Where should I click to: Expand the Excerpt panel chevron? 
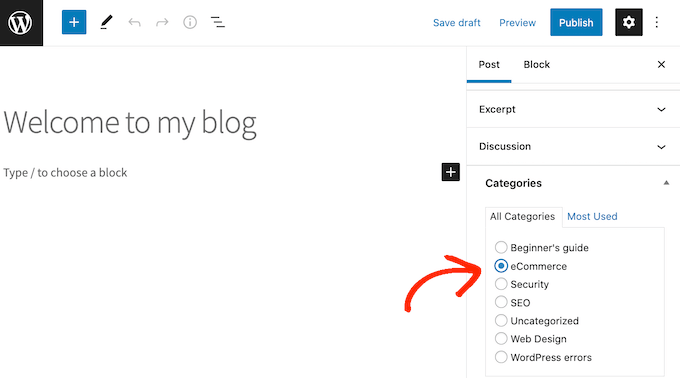click(x=661, y=109)
